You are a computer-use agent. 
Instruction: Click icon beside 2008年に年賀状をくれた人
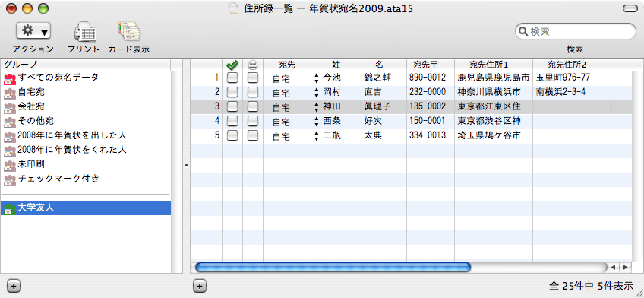[x=9, y=152]
